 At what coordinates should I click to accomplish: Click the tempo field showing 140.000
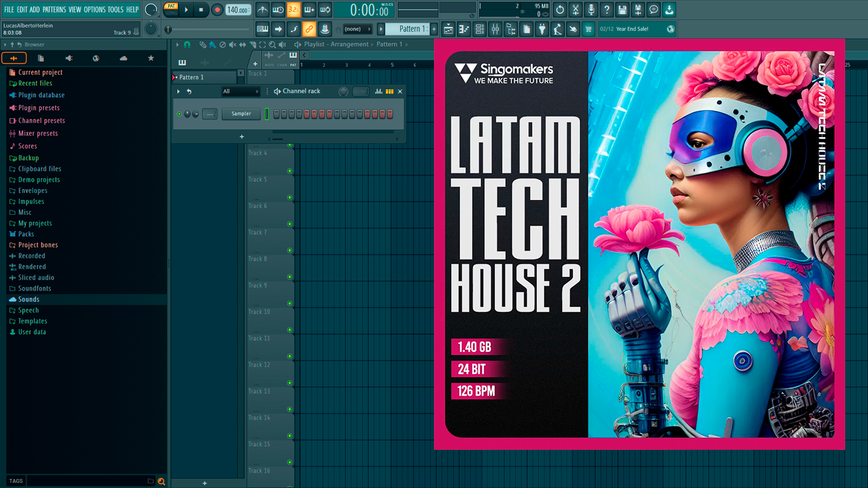(x=238, y=10)
